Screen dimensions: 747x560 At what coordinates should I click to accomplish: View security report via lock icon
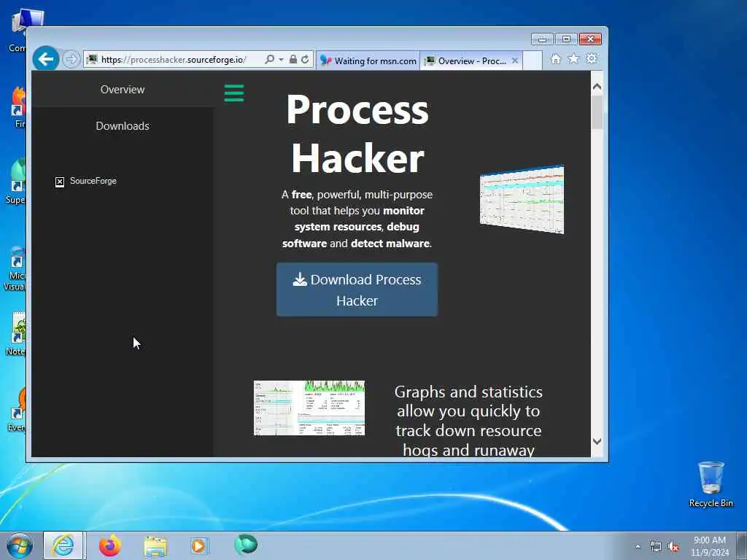click(293, 60)
